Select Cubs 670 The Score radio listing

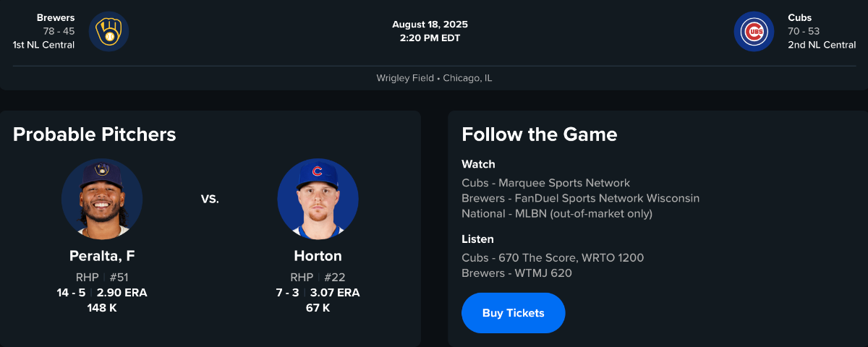point(553,257)
